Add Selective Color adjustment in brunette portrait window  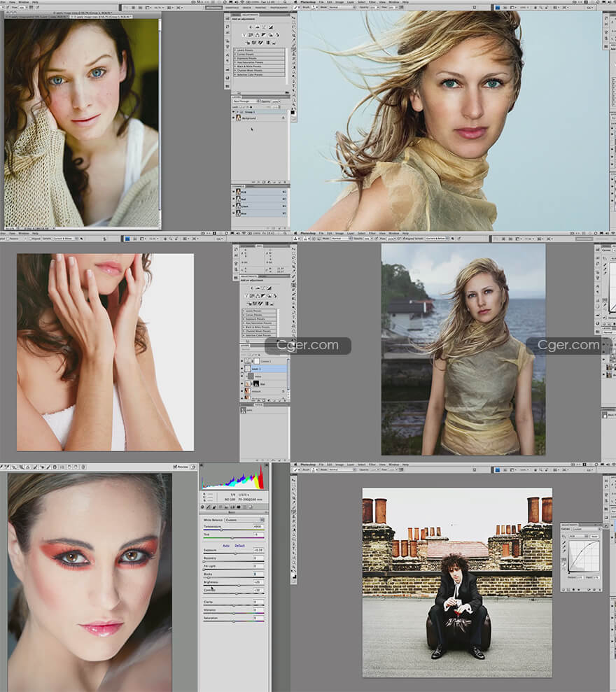coord(274,43)
